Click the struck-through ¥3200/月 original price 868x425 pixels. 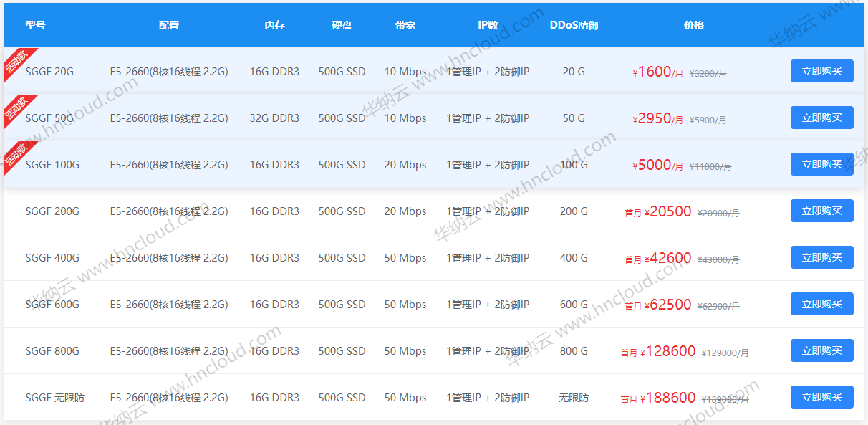click(708, 73)
